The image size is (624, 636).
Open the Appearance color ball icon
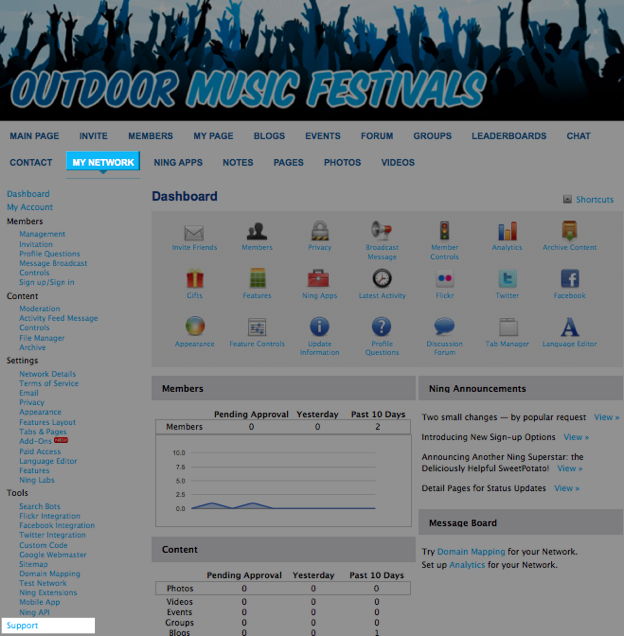(x=195, y=326)
